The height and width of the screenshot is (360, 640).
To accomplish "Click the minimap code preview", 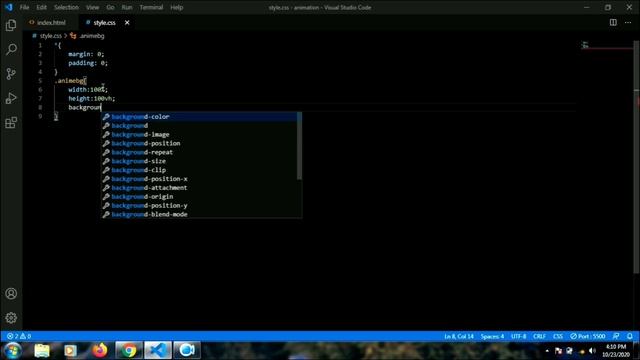I will [585, 45].
